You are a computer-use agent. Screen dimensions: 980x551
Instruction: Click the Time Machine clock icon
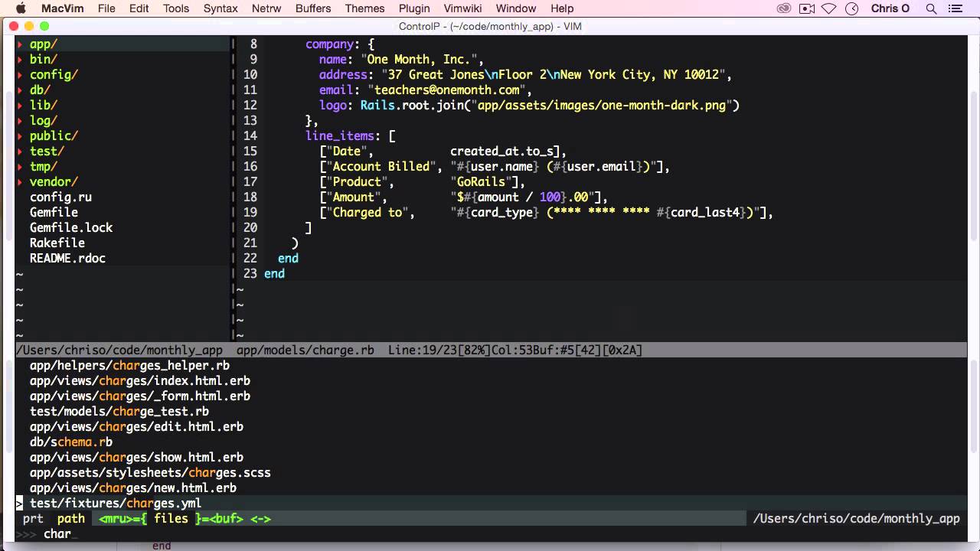tap(851, 8)
